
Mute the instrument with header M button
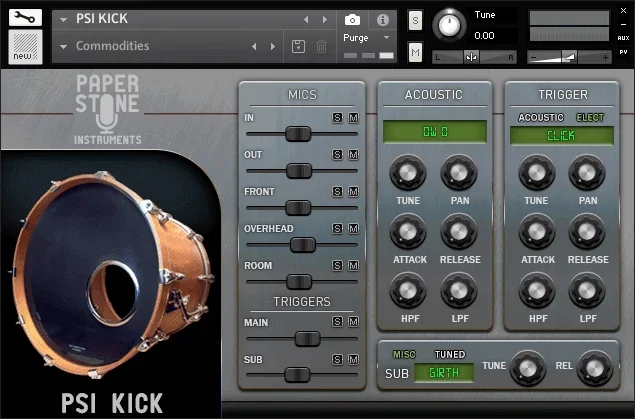(x=415, y=52)
